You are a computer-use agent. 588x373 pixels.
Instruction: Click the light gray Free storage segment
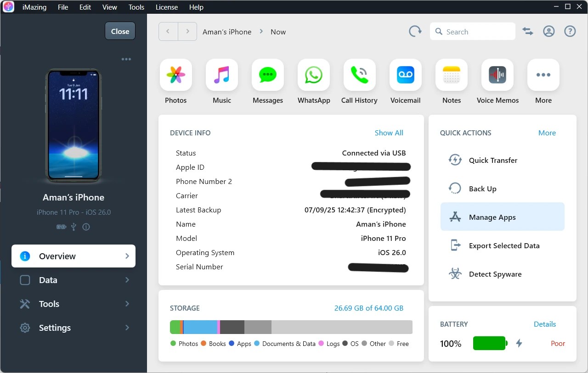point(342,327)
